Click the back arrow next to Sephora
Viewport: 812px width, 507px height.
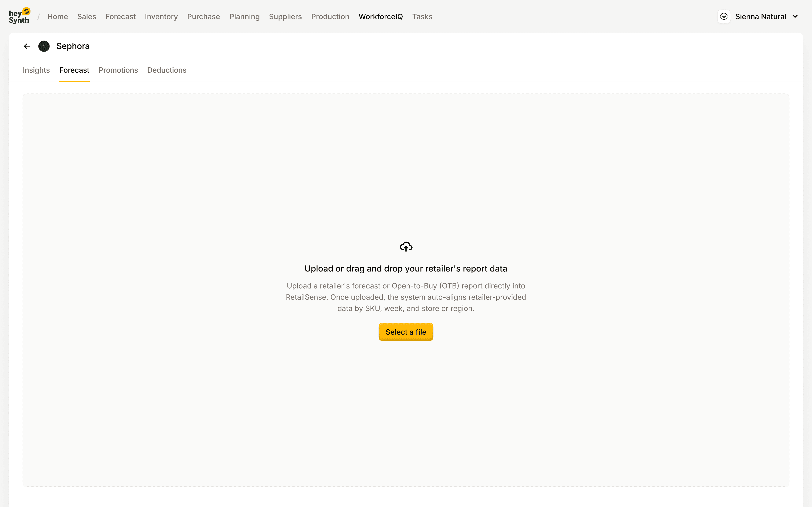click(27, 46)
